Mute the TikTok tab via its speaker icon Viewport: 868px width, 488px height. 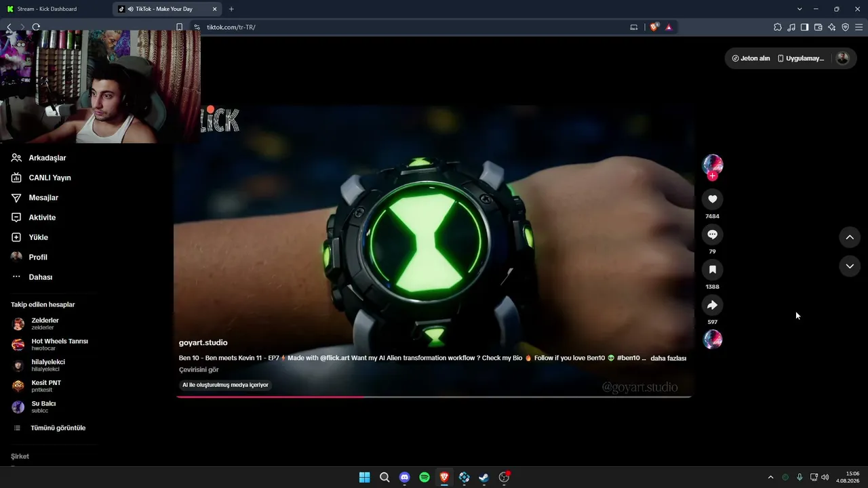pos(130,9)
